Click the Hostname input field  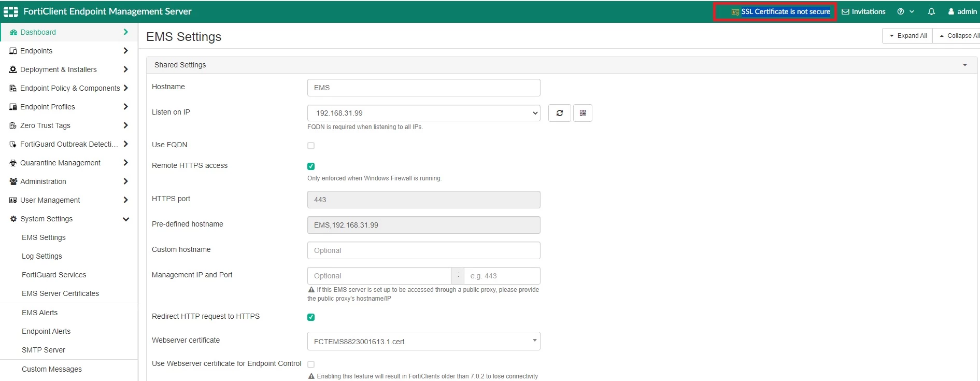click(x=424, y=88)
